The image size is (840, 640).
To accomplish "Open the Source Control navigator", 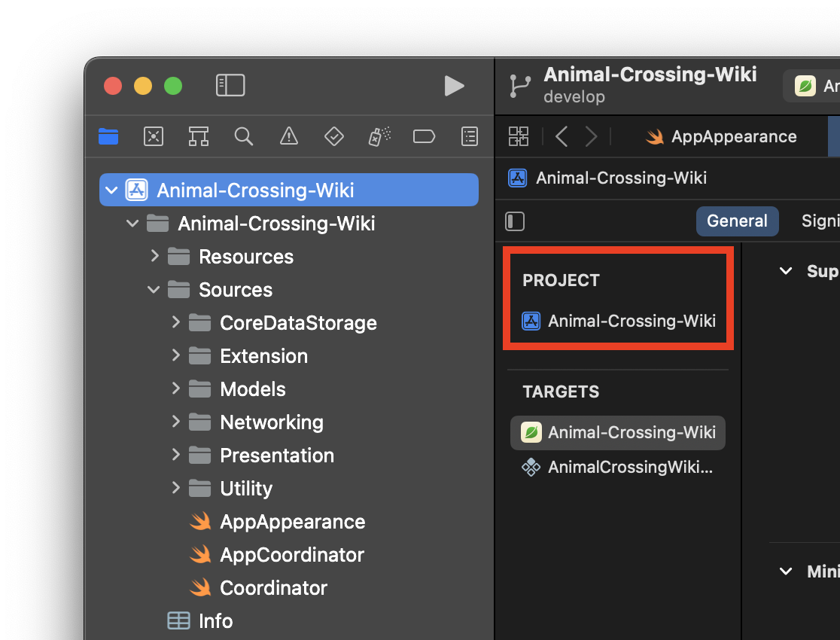I will coord(154,136).
